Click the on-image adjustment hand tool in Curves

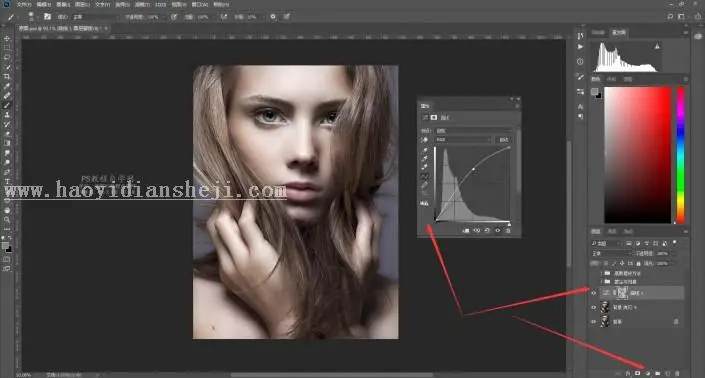tap(424, 140)
